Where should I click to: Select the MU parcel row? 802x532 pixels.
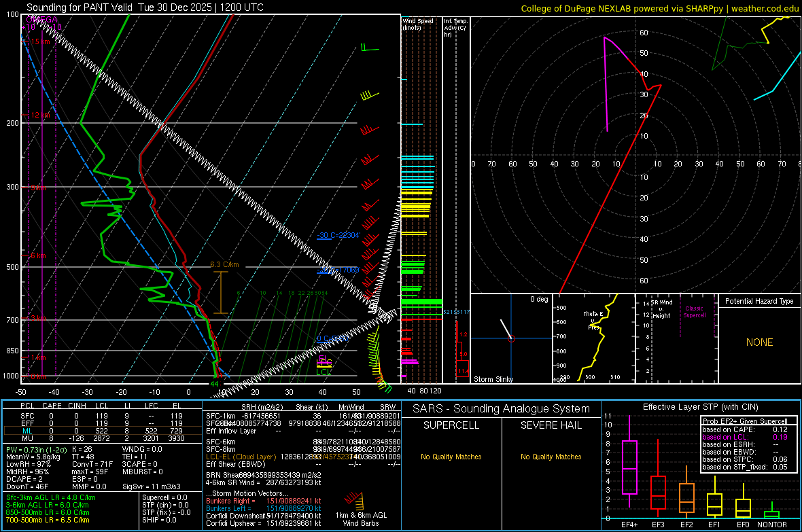[102, 438]
